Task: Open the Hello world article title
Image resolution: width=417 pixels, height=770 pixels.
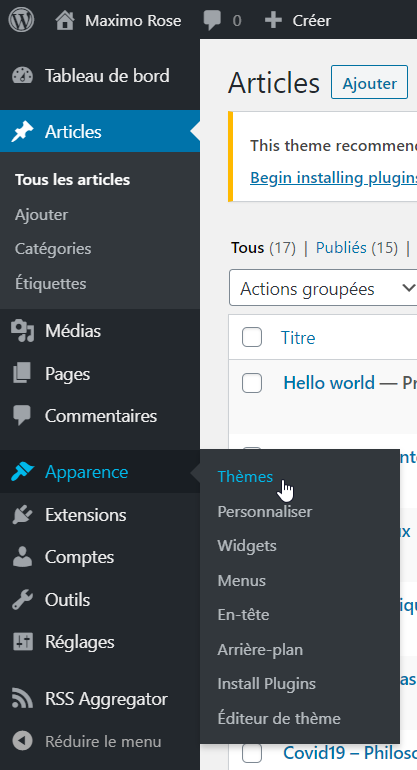Action: (329, 383)
